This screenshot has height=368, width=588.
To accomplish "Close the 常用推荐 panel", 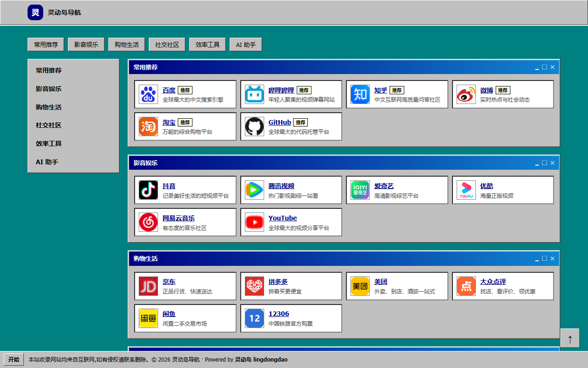I will coord(552,67).
